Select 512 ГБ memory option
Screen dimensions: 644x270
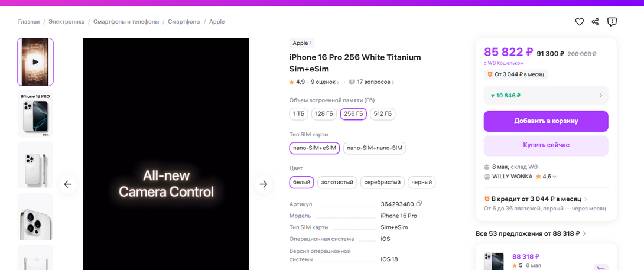coord(383,114)
